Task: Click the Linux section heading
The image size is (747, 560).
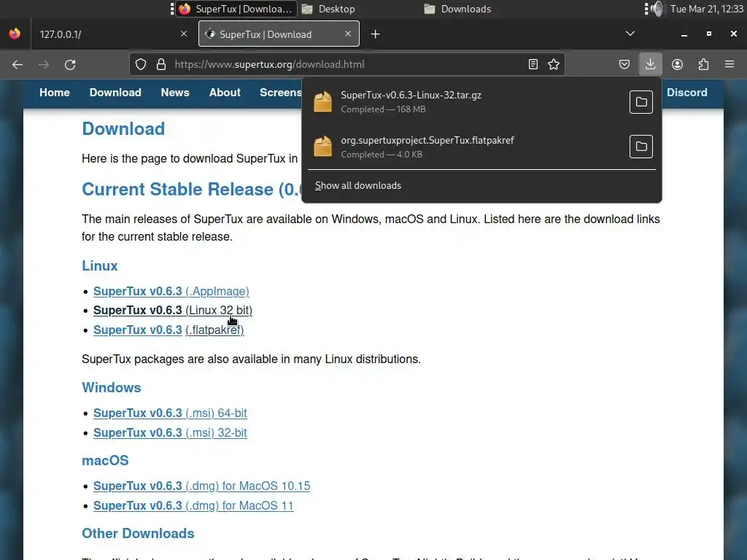Action: [99, 265]
